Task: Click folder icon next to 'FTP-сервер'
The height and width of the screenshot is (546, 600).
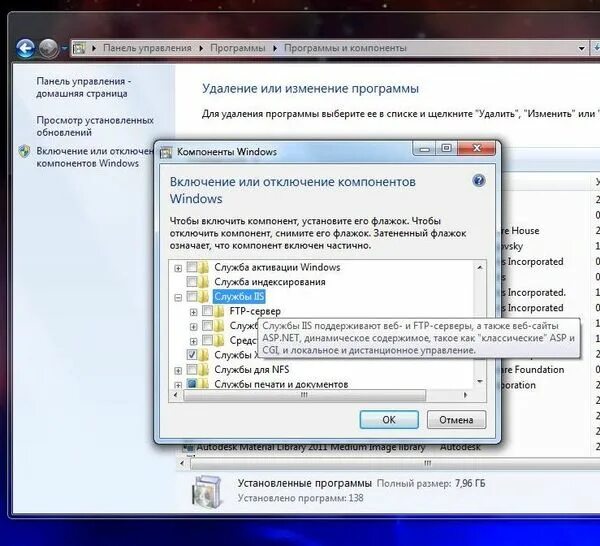Action: [219, 311]
